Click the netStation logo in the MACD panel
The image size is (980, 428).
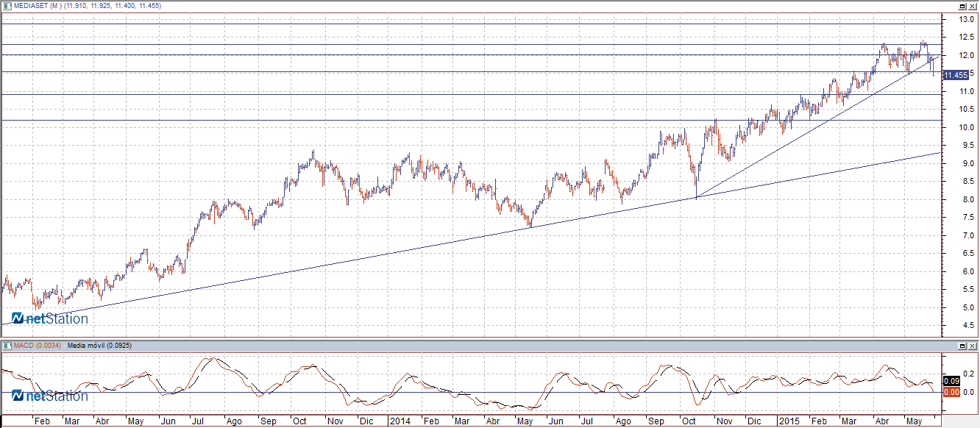(x=49, y=396)
